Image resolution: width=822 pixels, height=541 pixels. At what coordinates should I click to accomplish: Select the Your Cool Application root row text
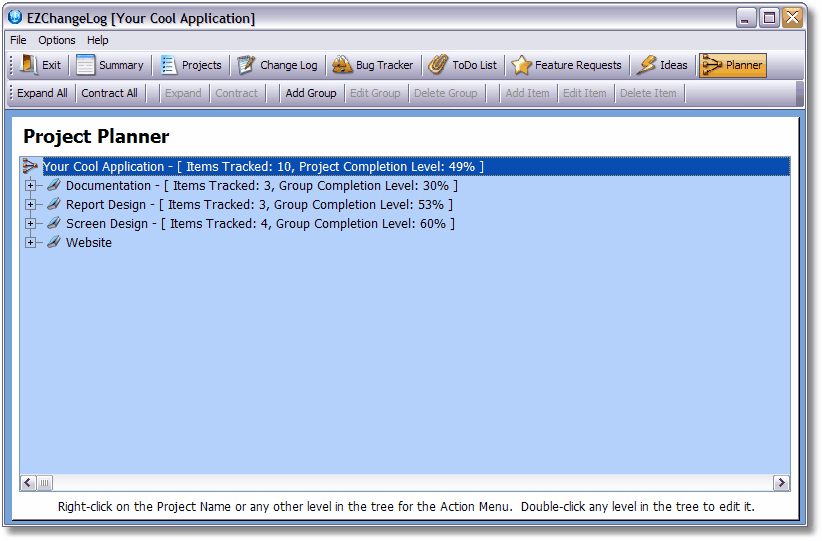pos(263,166)
